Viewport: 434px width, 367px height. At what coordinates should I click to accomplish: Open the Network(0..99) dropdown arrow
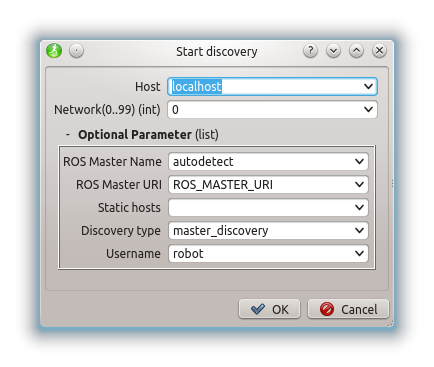click(x=368, y=110)
